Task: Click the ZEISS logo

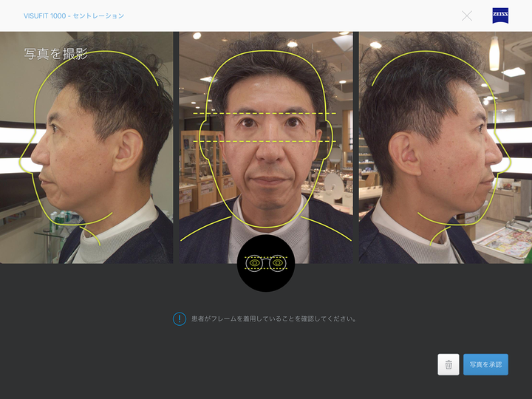Action: click(x=500, y=16)
